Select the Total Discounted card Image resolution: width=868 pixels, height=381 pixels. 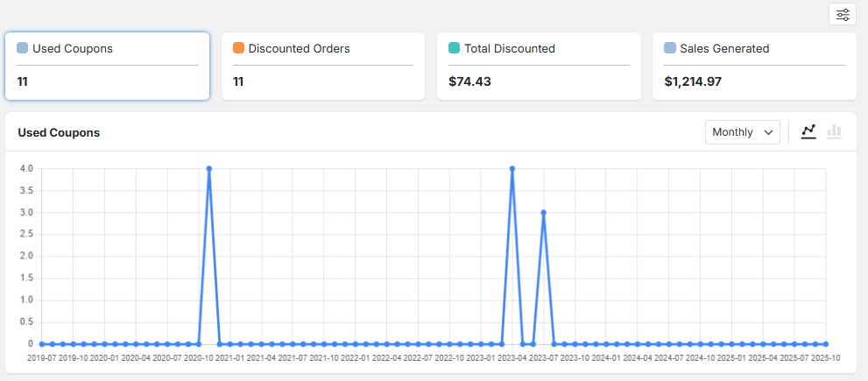539,67
